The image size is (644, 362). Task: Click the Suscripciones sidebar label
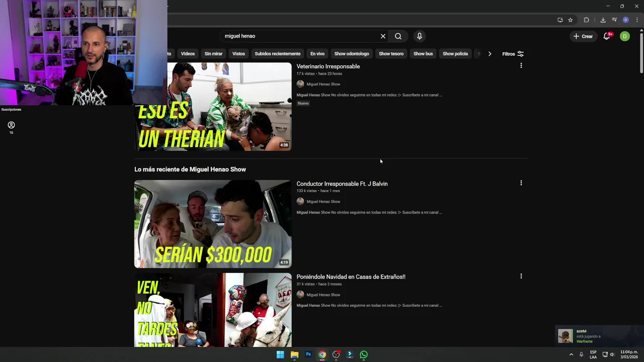(x=11, y=110)
